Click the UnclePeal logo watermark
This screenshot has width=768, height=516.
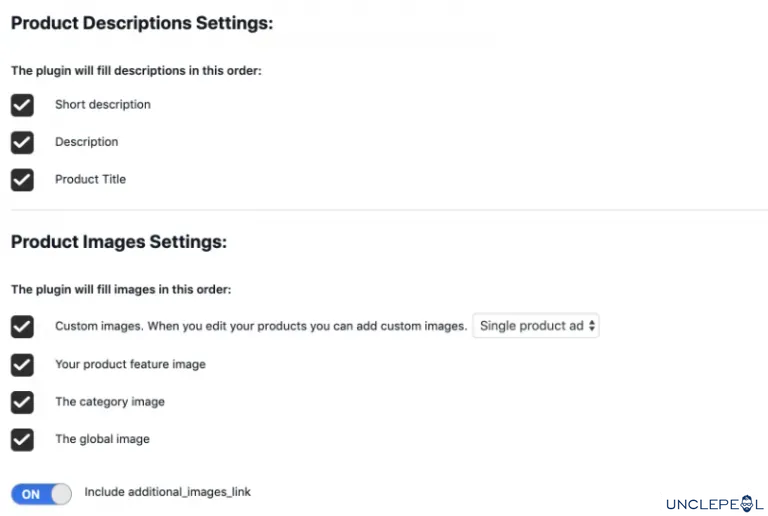pos(714,504)
